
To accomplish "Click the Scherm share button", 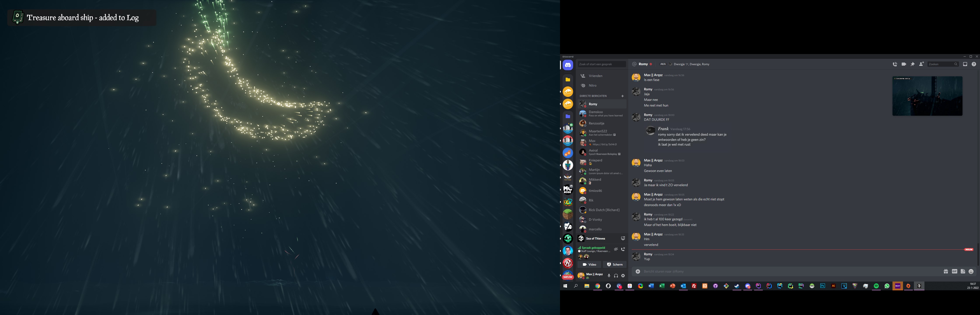I will [x=615, y=264].
